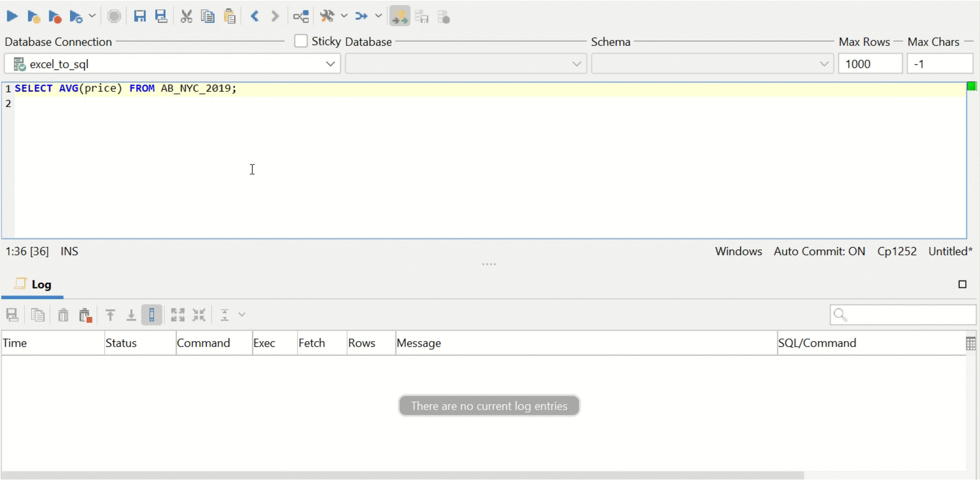Maximize the Log panel
The image size is (980, 480).
963,284
